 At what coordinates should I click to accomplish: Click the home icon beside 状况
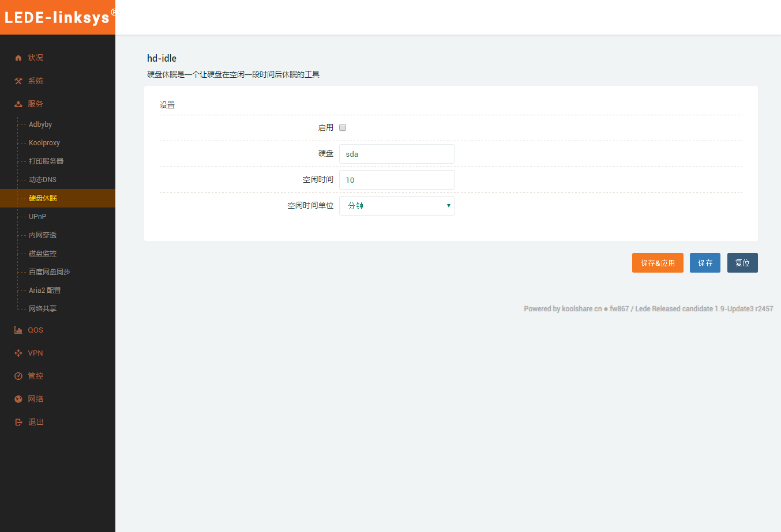pos(18,58)
